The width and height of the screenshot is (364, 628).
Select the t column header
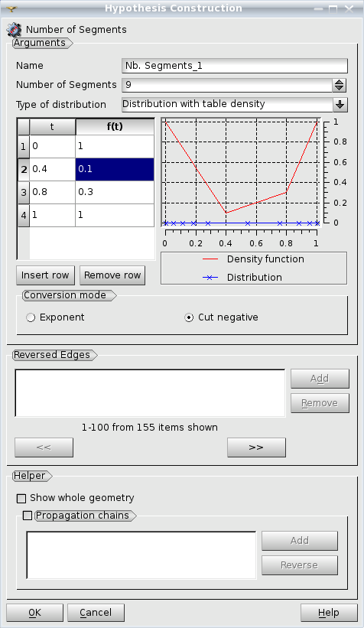[52, 126]
